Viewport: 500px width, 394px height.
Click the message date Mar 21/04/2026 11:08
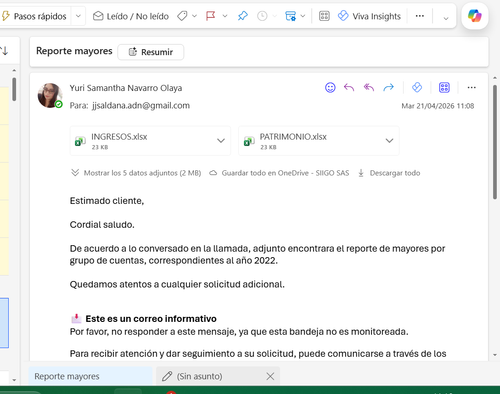pos(438,106)
